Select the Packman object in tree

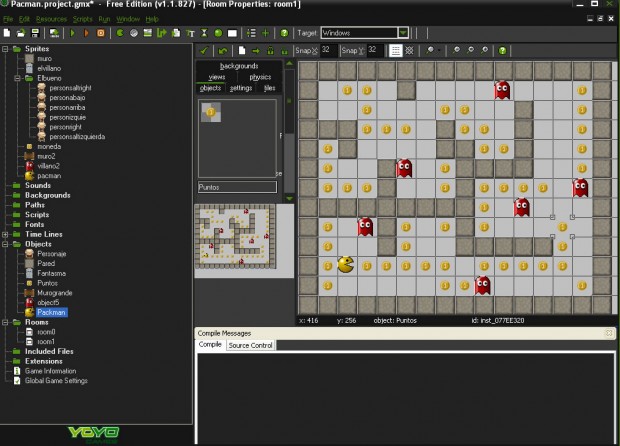[x=51, y=312]
